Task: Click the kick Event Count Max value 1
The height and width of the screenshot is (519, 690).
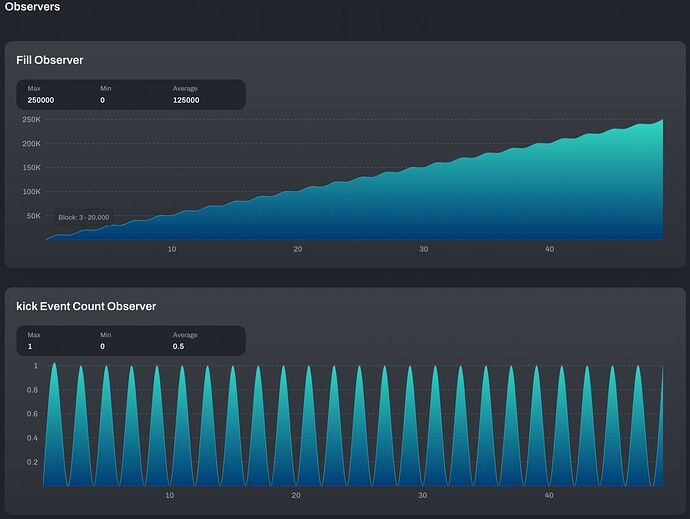Action: [30, 347]
